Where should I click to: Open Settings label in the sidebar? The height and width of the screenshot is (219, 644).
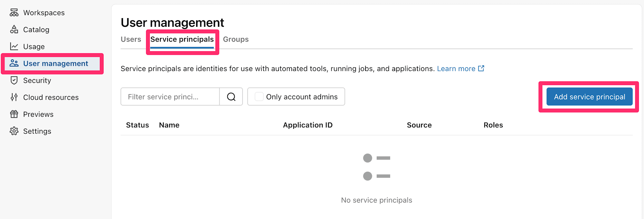point(37,131)
